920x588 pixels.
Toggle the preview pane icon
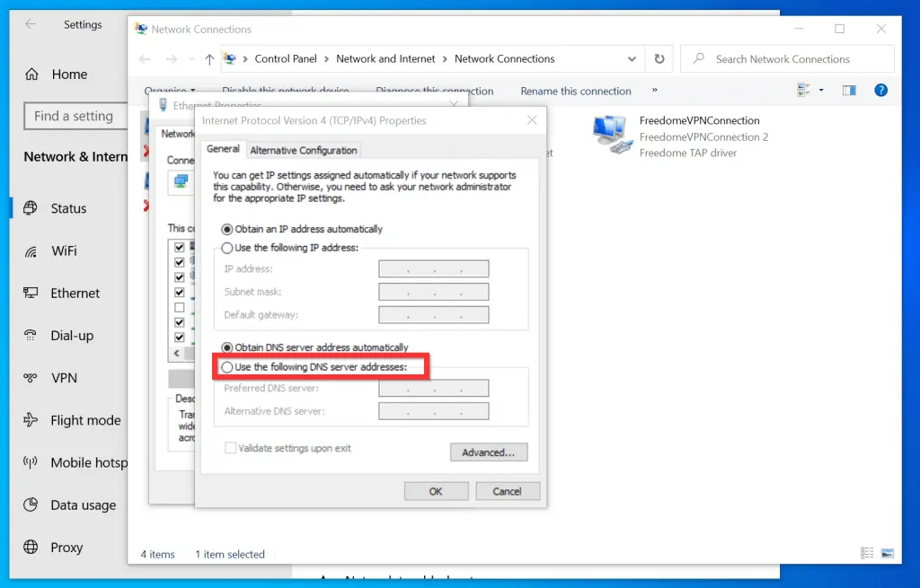tap(849, 91)
